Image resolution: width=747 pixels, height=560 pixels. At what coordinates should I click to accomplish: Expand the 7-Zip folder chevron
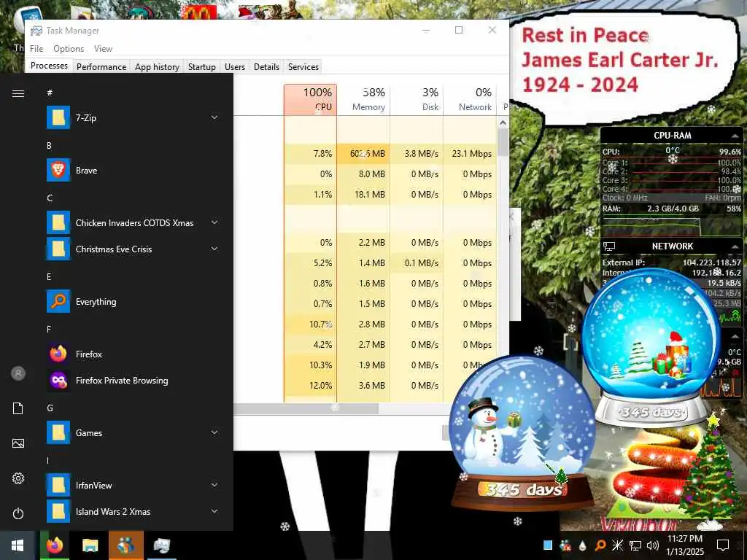(x=214, y=117)
